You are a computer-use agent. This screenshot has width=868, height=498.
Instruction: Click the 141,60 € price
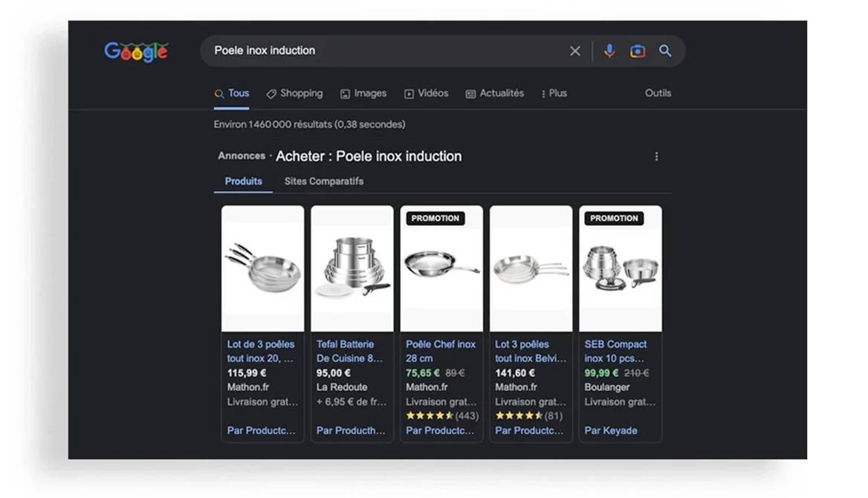[515, 373]
